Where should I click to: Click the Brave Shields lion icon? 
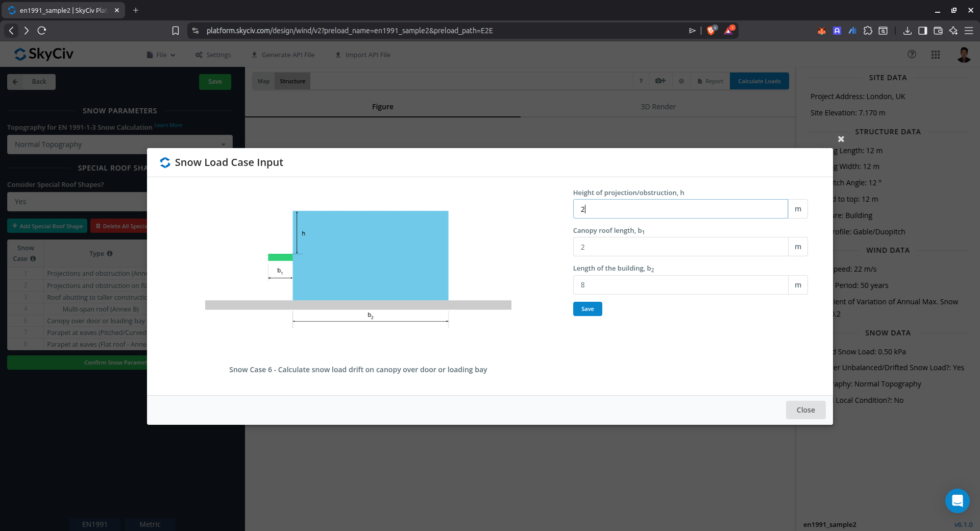point(710,31)
